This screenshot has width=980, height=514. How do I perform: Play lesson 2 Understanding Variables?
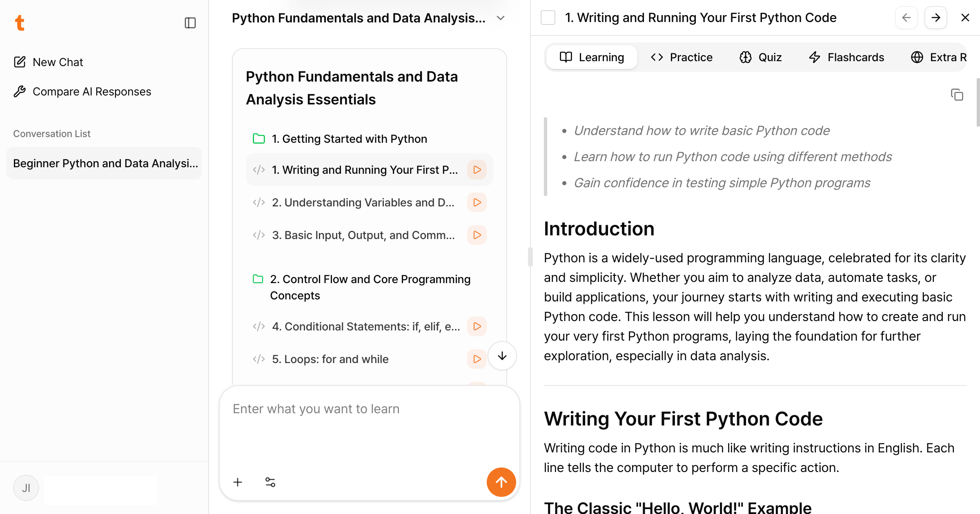click(x=477, y=202)
